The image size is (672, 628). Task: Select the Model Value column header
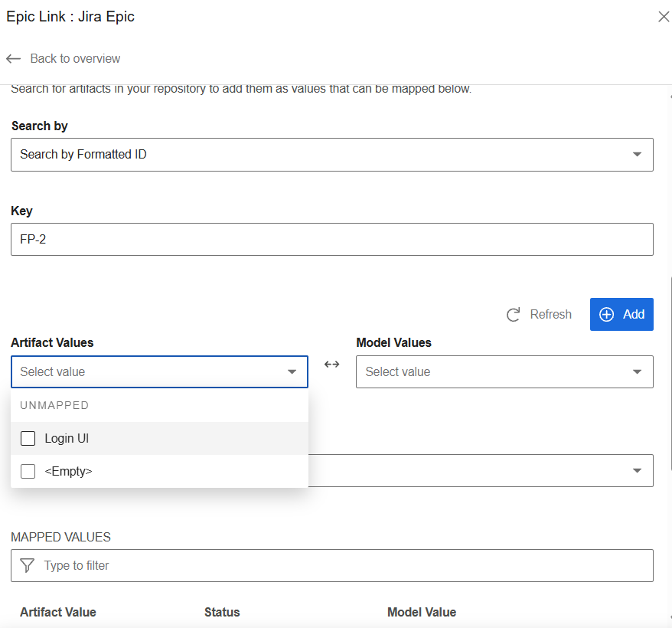pos(421,612)
